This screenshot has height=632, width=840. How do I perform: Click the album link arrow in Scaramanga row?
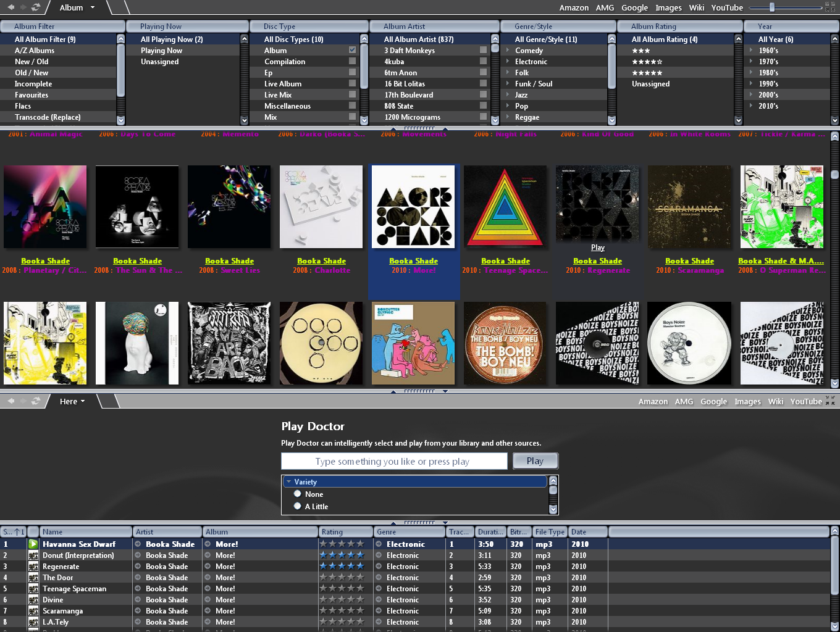click(x=208, y=611)
